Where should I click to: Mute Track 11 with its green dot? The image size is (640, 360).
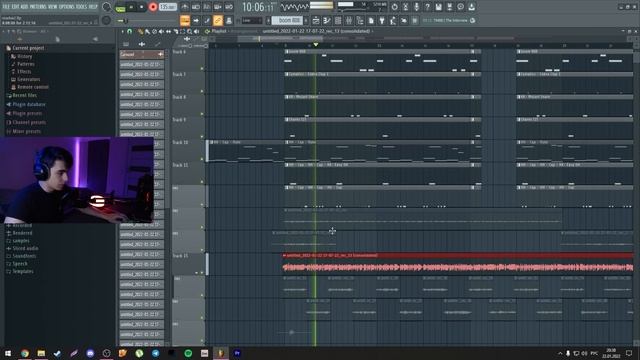202,182
